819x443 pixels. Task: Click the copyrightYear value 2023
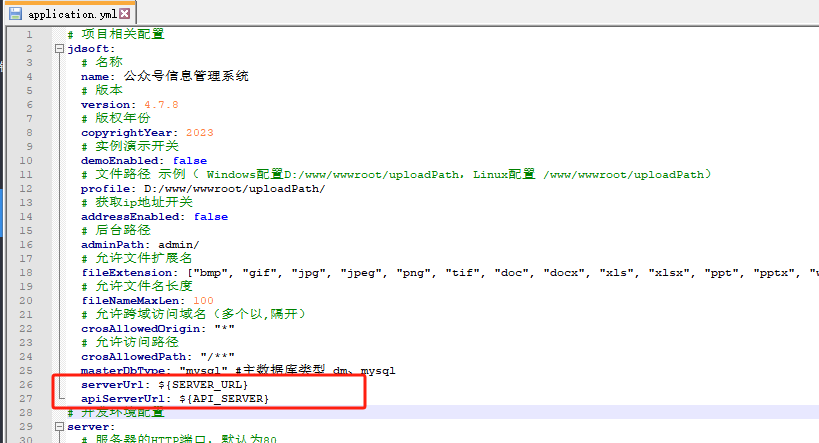click(x=198, y=132)
